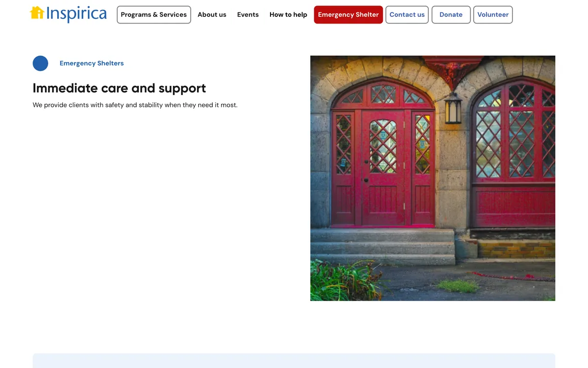
Task: Click the blue circle beside Emergency Shelters
Action: [40, 63]
